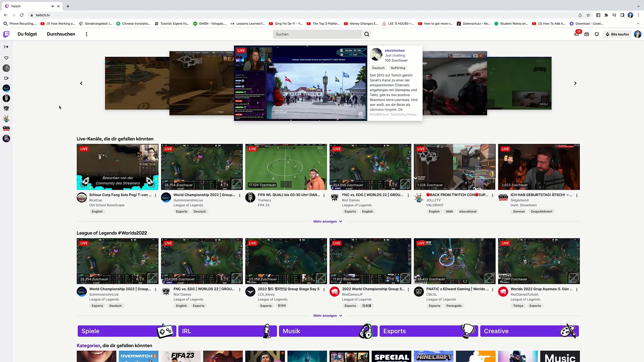Open electrinchen channel link
The height and width of the screenshot is (362, 644).
coord(394,51)
